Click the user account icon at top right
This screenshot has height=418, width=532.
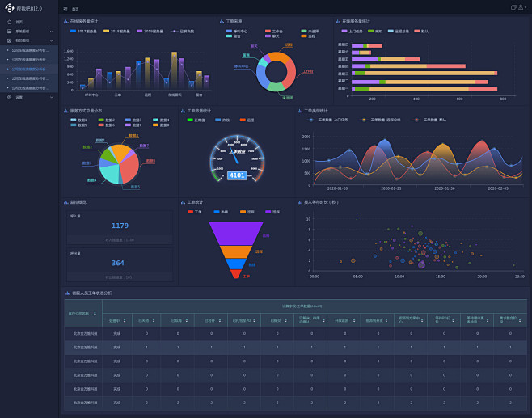(522, 7)
